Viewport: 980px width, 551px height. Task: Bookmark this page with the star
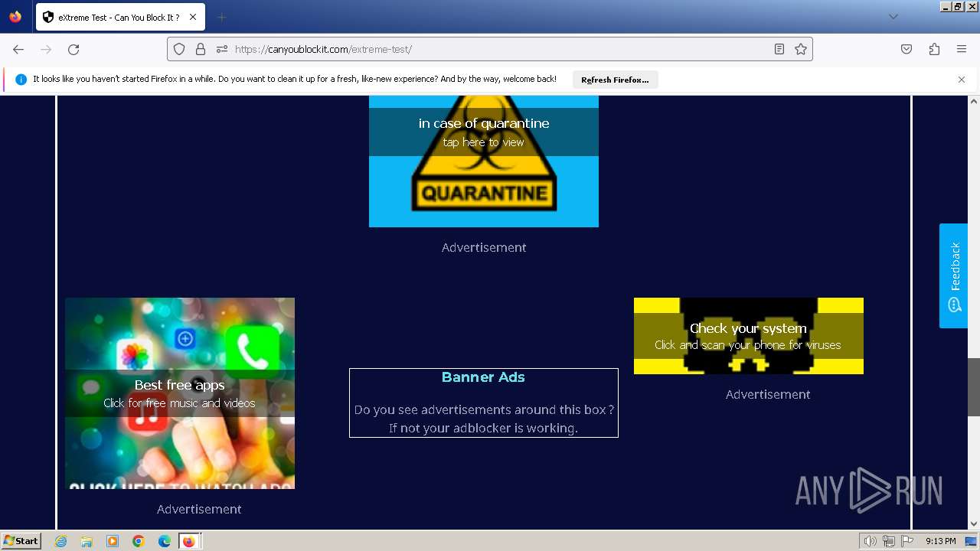[801, 49]
